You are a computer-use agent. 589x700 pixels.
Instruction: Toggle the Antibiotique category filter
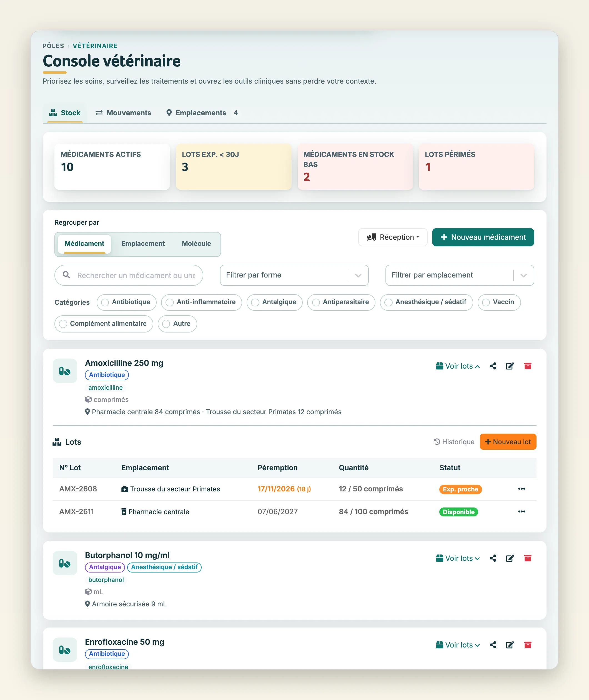[127, 302]
